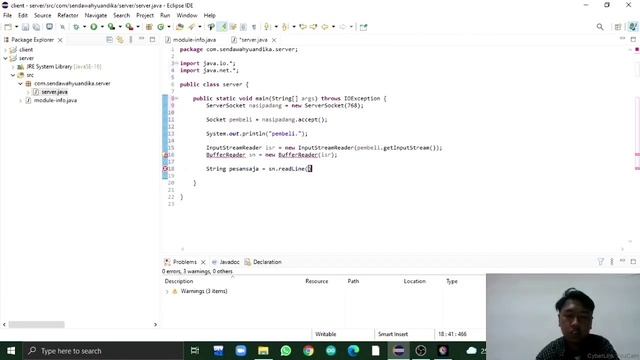Open dropdown arrow beside the Run button
640x360 pixels.
[102, 27]
